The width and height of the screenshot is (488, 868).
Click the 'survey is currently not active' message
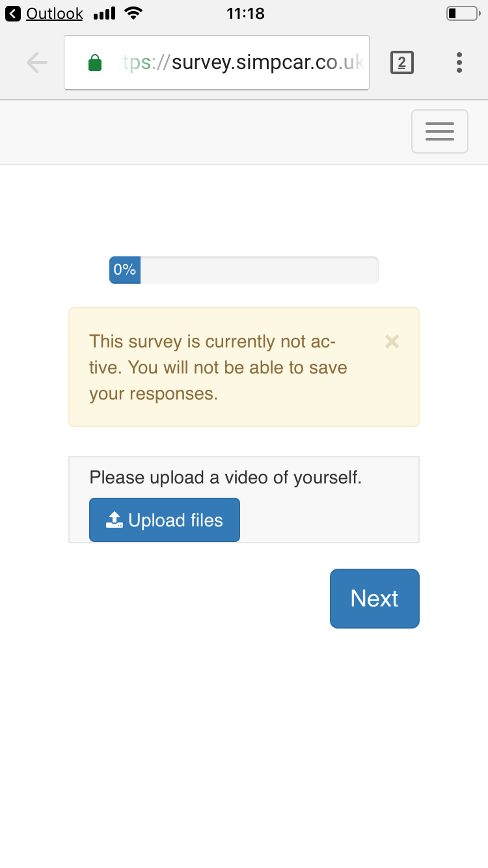pos(218,368)
